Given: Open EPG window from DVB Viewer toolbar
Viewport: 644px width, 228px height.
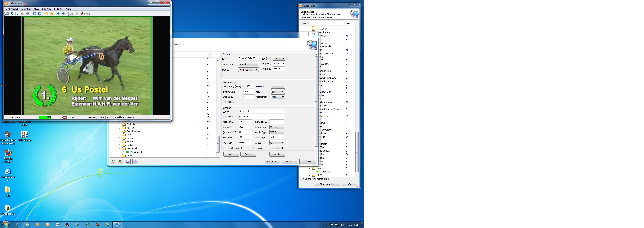Looking at the screenshot, I should (x=28, y=14).
